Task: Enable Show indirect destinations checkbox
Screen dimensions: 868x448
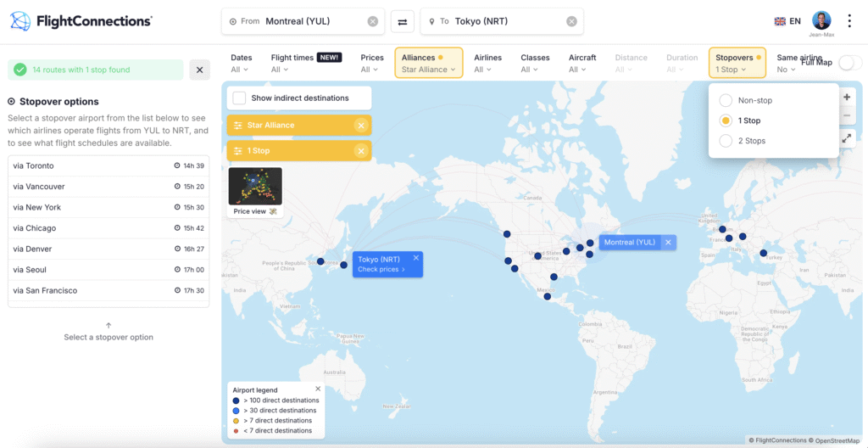Action: coord(240,98)
